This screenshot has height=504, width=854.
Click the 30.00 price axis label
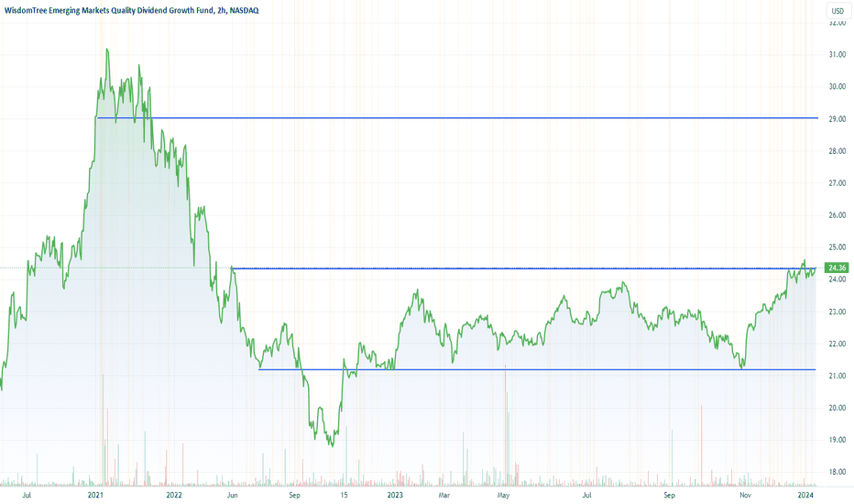838,87
